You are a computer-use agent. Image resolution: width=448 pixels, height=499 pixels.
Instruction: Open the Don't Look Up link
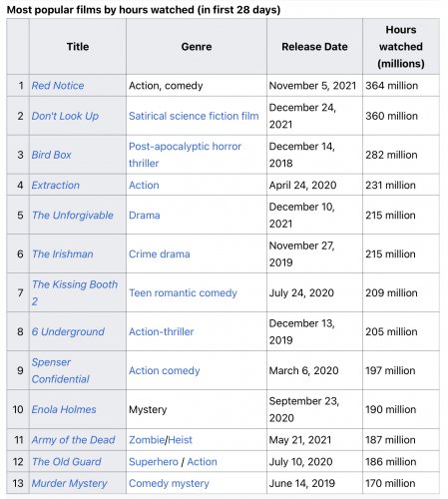tap(65, 116)
